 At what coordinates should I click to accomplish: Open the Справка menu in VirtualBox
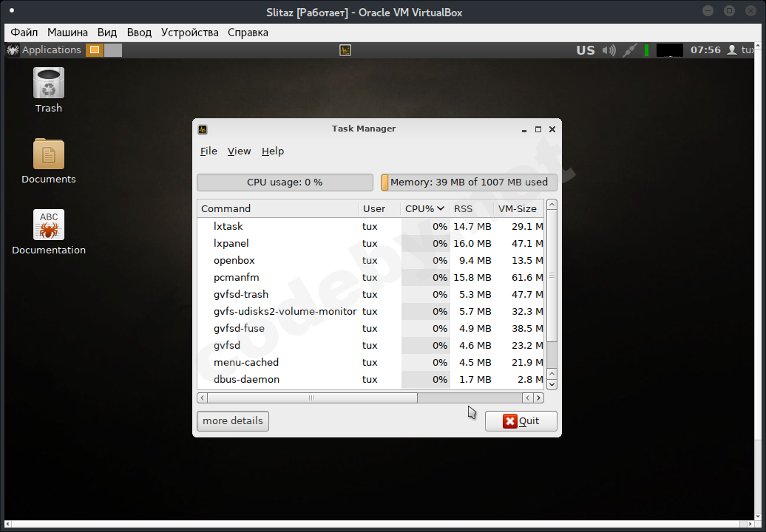click(x=248, y=33)
